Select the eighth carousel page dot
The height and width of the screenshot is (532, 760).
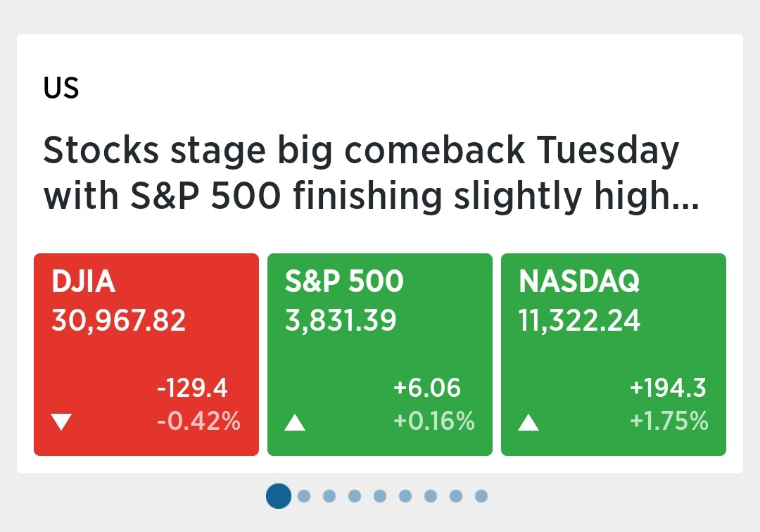456,496
